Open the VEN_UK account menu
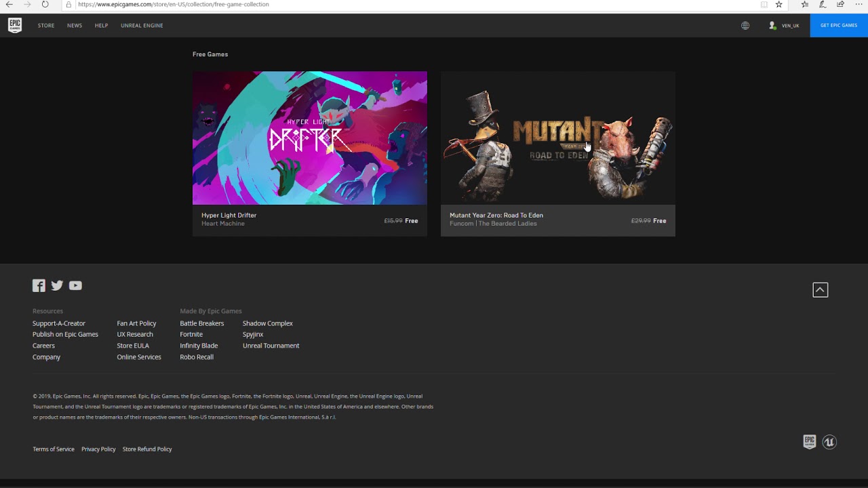Image resolution: width=868 pixels, height=488 pixels. pos(790,25)
